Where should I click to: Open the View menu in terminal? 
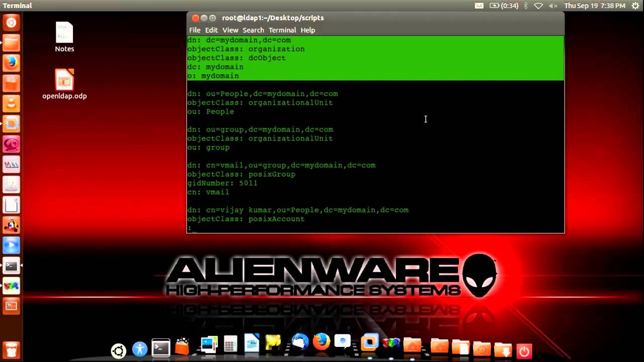click(230, 30)
